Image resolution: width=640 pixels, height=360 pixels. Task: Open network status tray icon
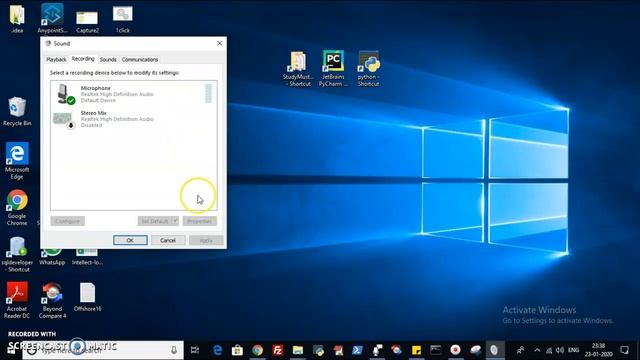point(549,350)
